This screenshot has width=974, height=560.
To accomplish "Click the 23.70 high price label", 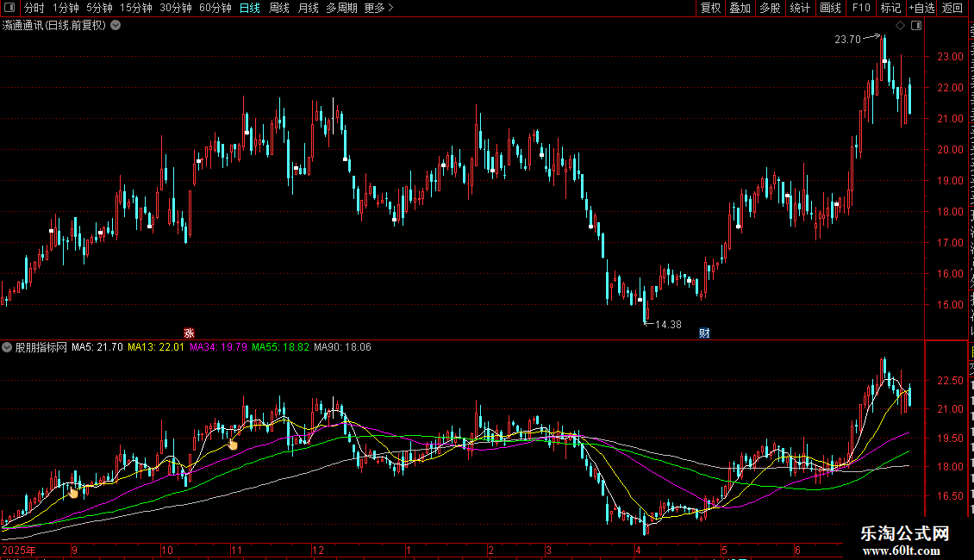I will (847, 39).
